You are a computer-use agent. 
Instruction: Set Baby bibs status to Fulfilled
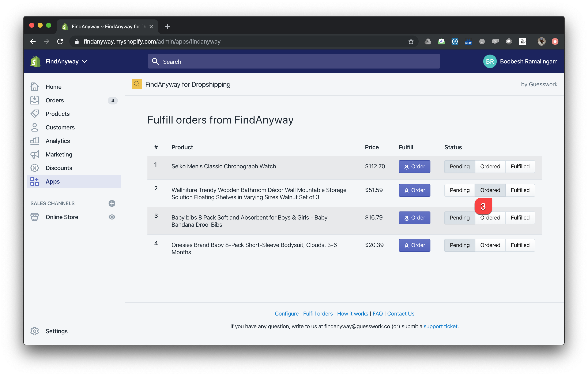click(520, 218)
